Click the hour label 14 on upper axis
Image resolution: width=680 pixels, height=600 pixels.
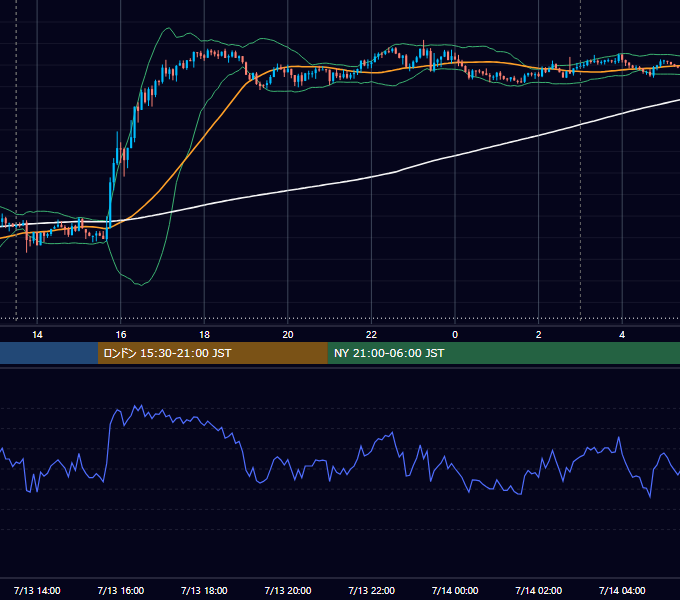(37, 335)
